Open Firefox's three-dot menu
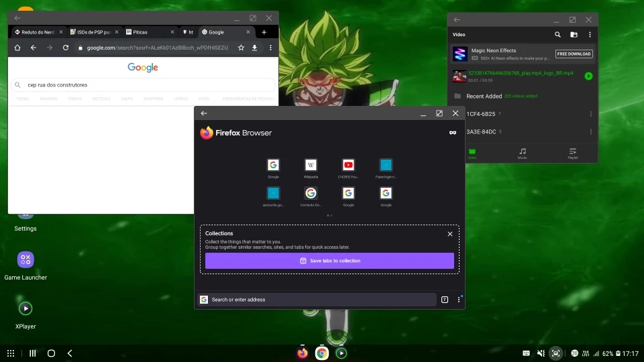This screenshot has width=644, height=362. (459, 300)
